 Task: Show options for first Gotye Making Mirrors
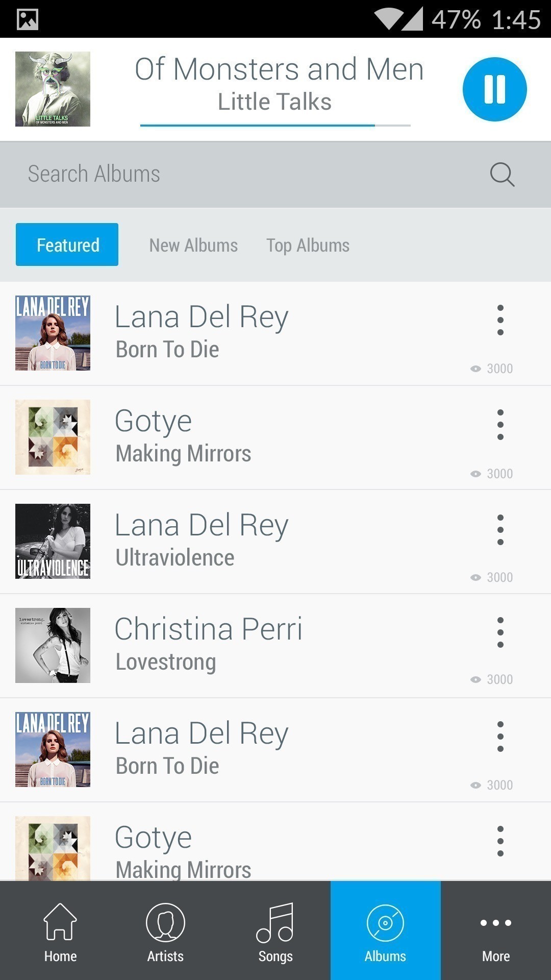click(500, 425)
